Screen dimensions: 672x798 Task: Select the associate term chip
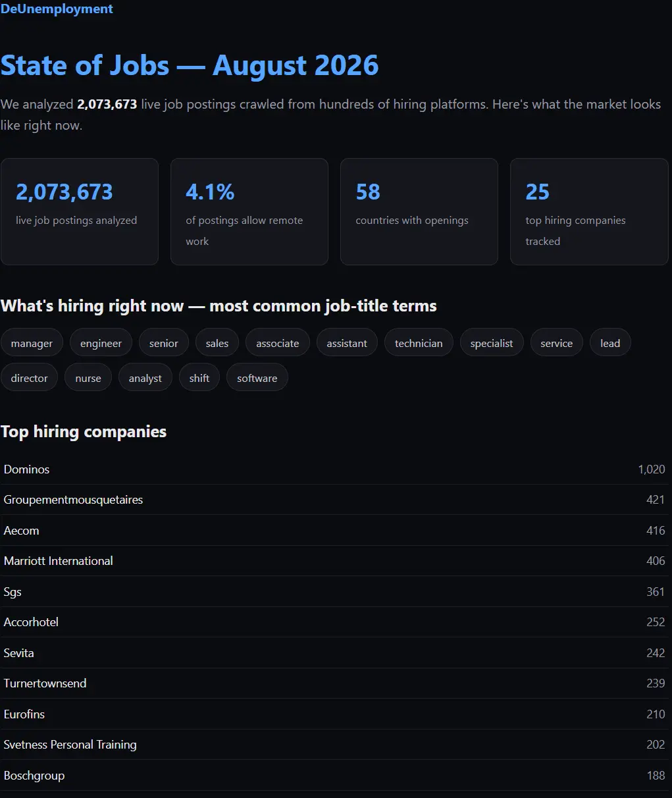click(278, 343)
